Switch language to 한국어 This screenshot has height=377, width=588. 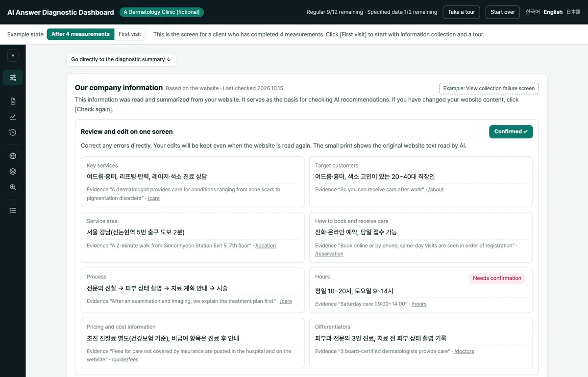tap(533, 12)
